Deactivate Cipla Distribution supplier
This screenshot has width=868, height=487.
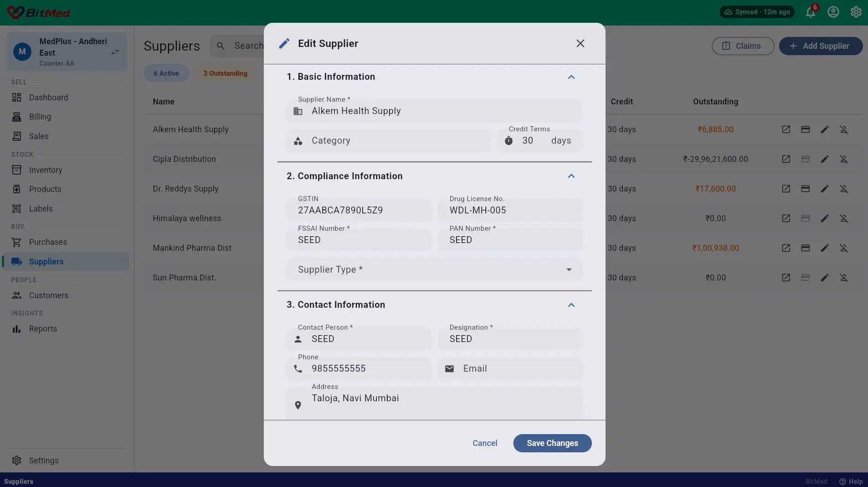coord(844,159)
